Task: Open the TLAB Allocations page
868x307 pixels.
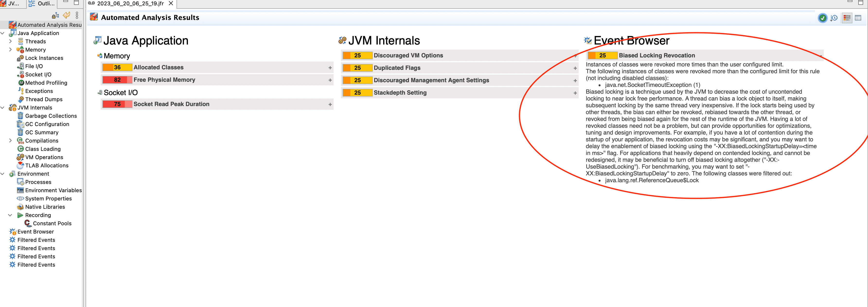Action: click(46, 165)
